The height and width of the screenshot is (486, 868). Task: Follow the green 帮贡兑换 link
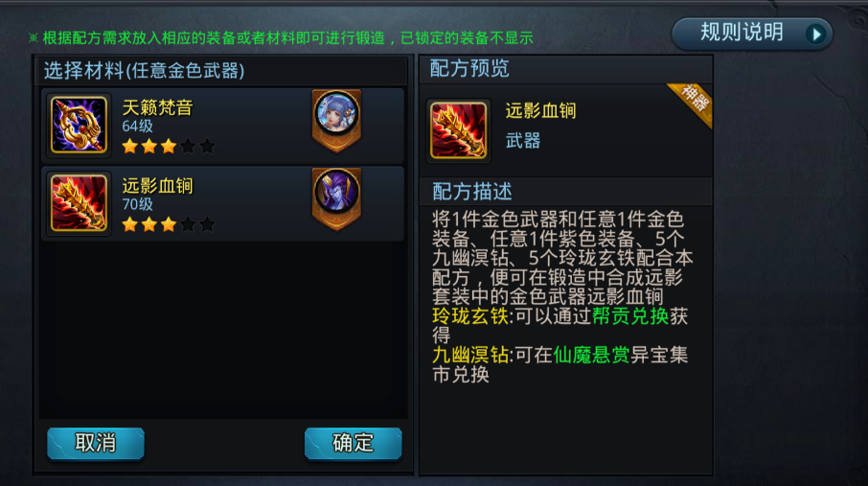pyautogui.click(x=630, y=316)
